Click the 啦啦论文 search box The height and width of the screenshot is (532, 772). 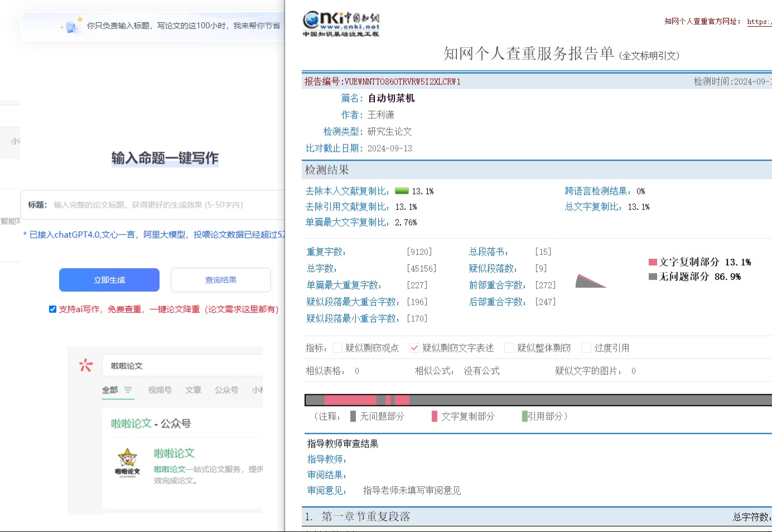[182, 366]
